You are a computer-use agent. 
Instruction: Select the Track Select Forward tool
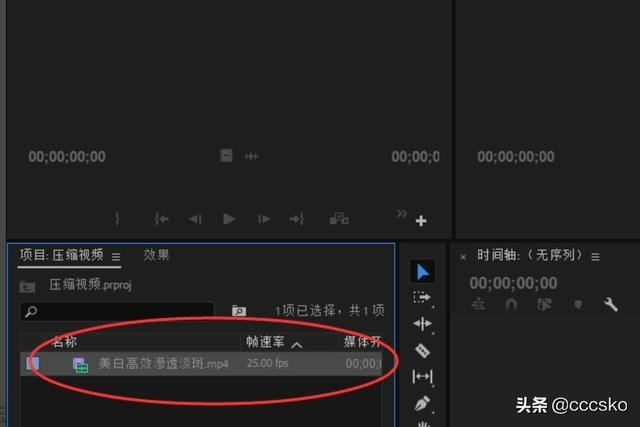pyautogui.click(x=422, y=298)
